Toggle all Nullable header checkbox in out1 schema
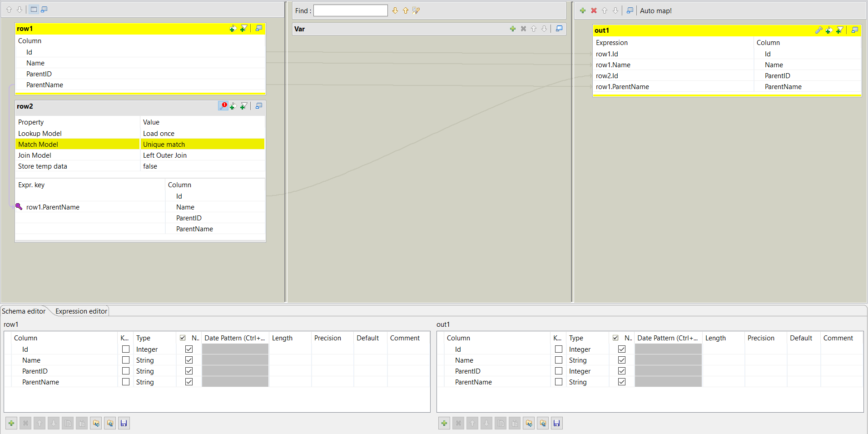 (615, 338)
